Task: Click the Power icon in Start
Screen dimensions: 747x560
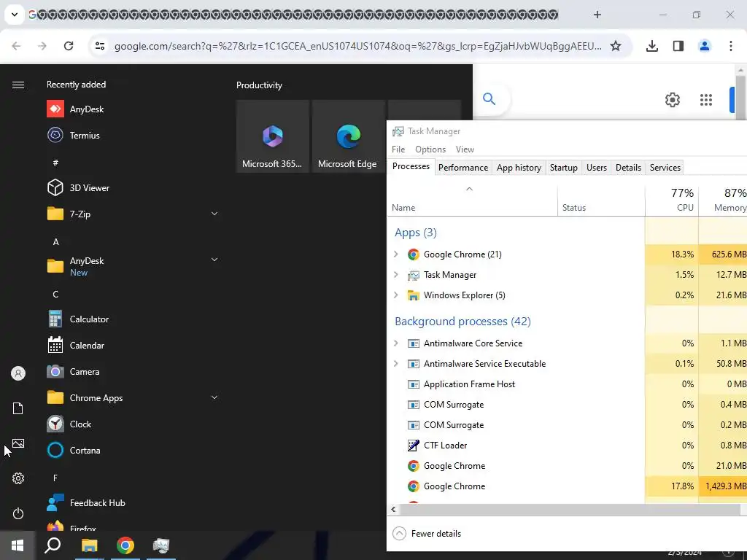Action: click(18, 513)
